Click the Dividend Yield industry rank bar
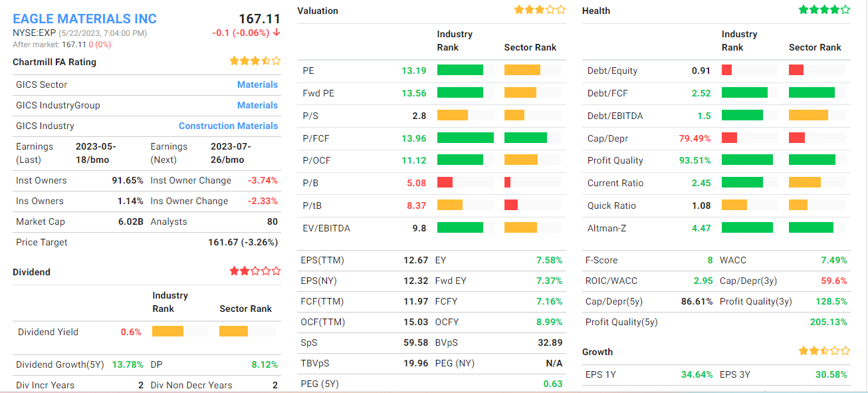This screenshot has height=393, width=868. pyautogui.click(x=167, y=330)
